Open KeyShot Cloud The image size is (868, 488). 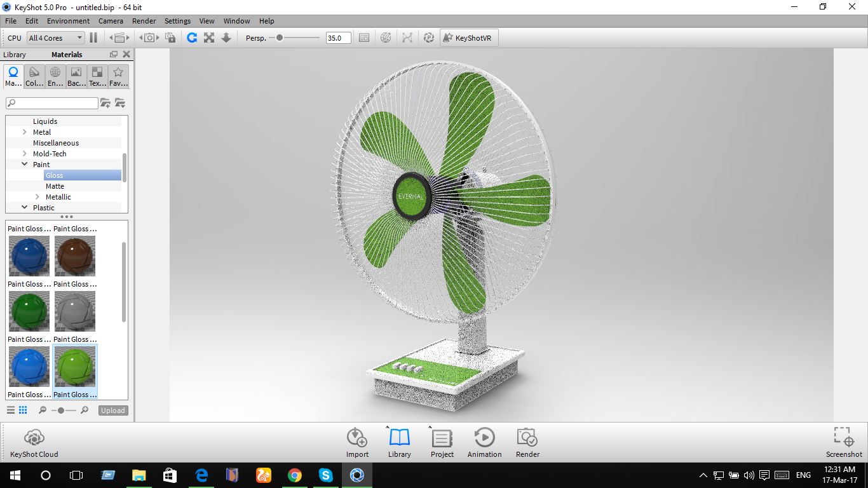(34, 443)
